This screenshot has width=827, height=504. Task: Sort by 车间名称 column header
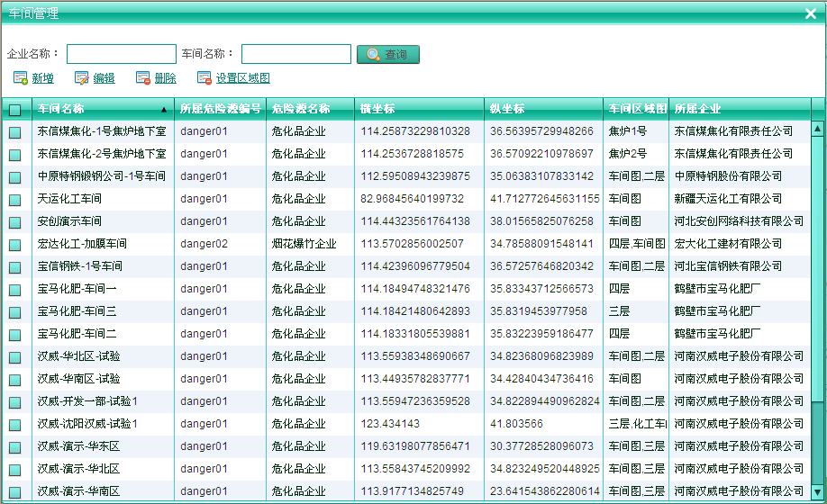103,109
